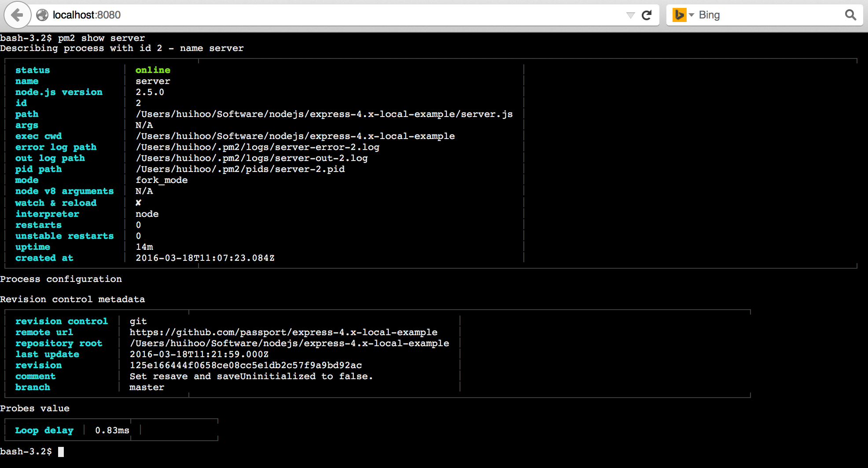
Task: Click the server-out-2.log path
Action: tap(252, 158)
